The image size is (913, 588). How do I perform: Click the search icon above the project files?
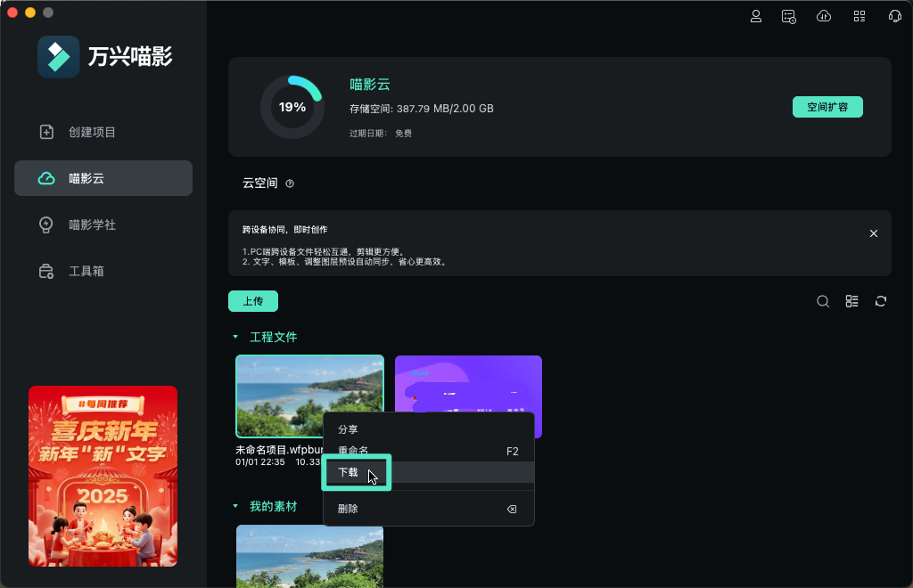(x=823, y=301)
